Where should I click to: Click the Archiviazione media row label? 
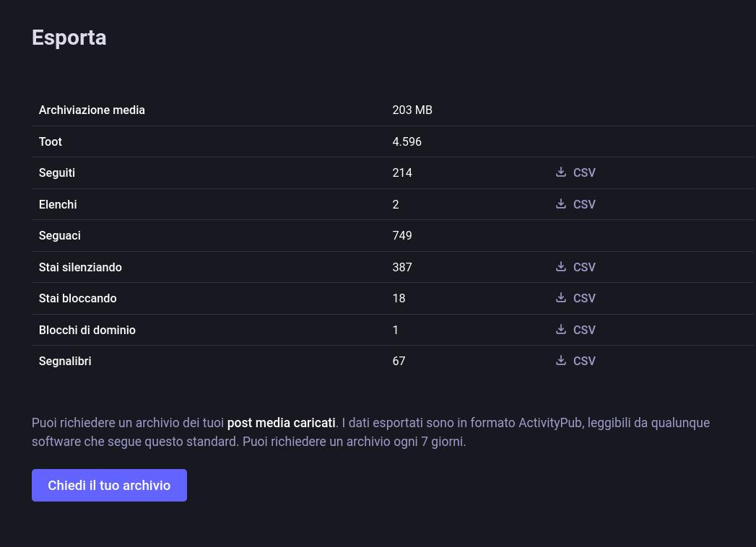click(x=92, y=110)
